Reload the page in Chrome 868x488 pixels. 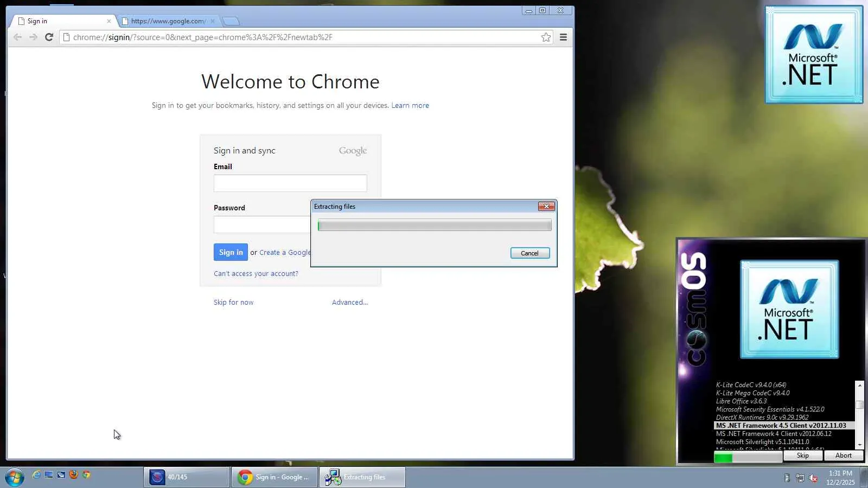[49, 37]
